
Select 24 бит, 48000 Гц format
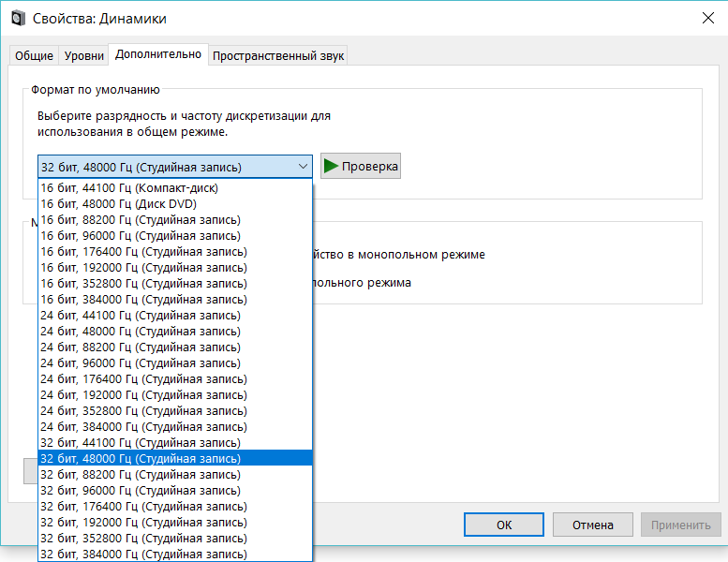tap(175, 332)
